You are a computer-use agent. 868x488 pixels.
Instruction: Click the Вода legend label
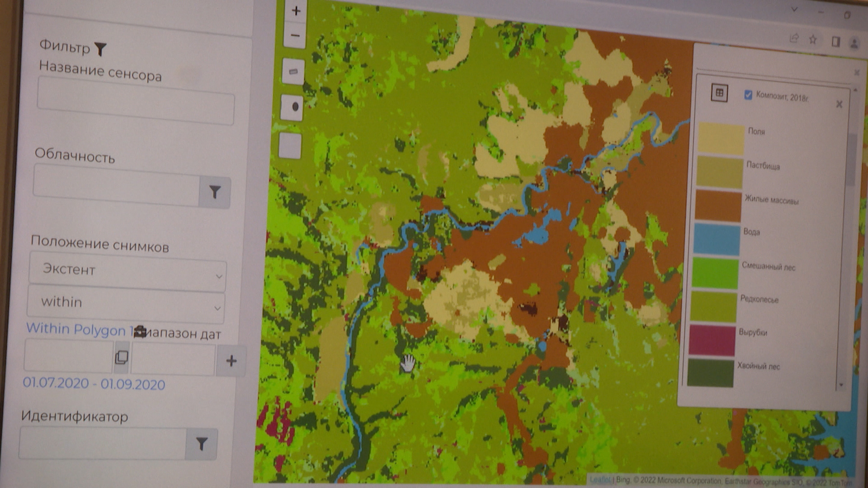751,232
